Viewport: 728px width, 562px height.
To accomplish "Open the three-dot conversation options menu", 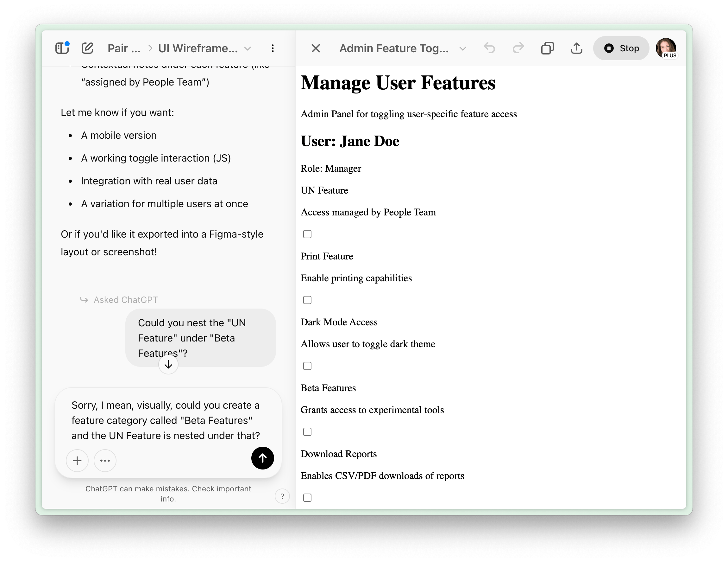I will [273, 48].
